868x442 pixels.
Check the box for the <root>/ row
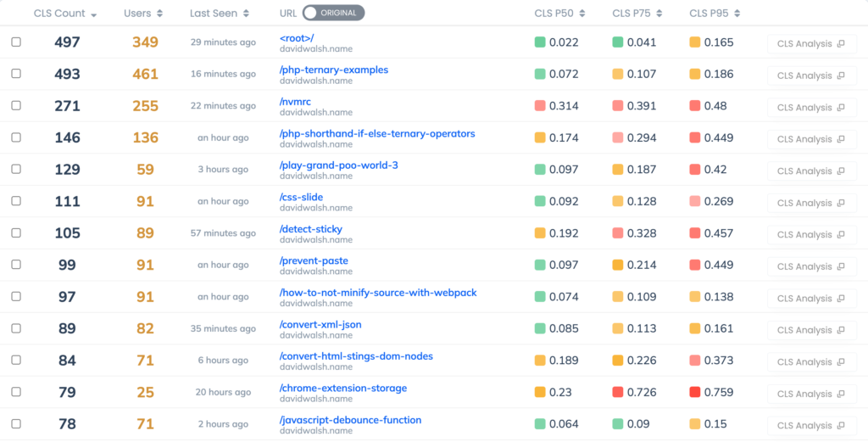click(x=16, y=42)
